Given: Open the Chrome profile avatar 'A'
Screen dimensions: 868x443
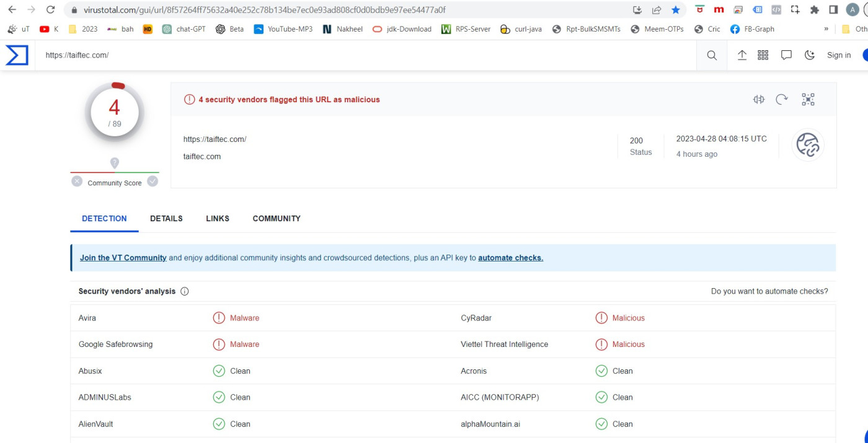Looking at the screenshot, I should pos(853,10).
